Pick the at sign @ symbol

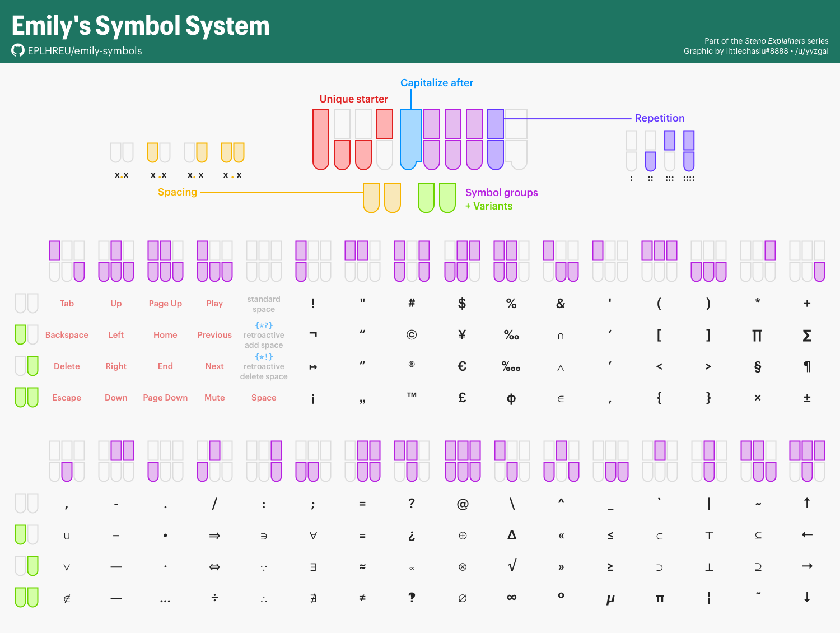(463, 504)
